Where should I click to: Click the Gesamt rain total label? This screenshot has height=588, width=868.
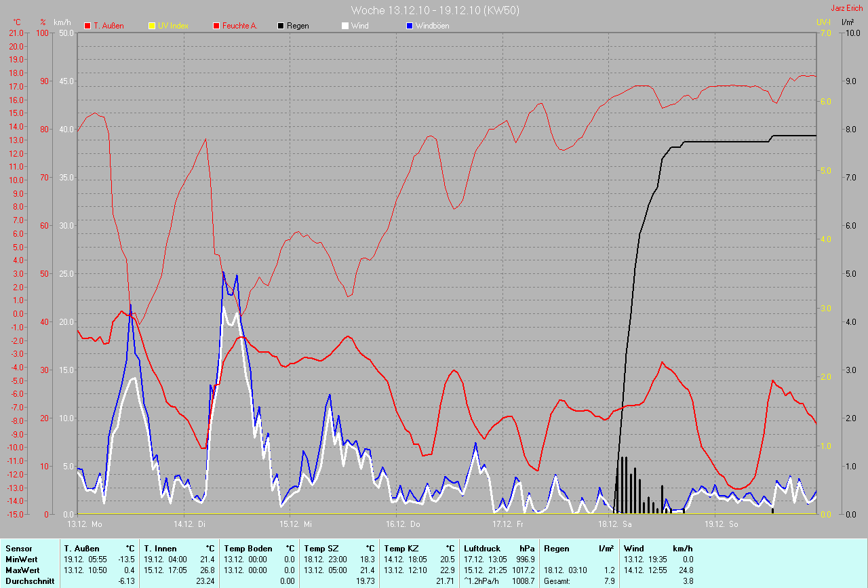click(557, 581)
